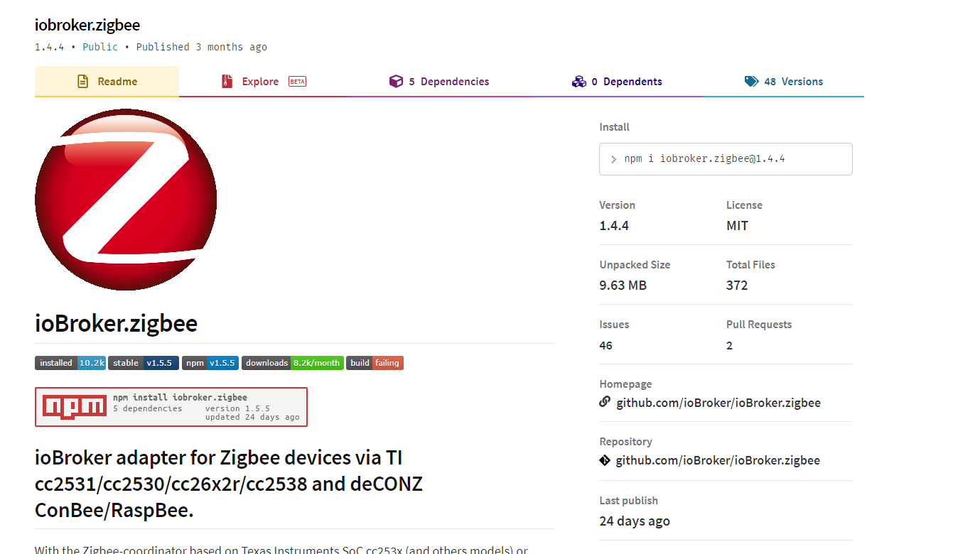The image size is (980, 554).
Task: Open the 5 Dependencies tab
Action: pyautogui.click(x=439, y=82)
